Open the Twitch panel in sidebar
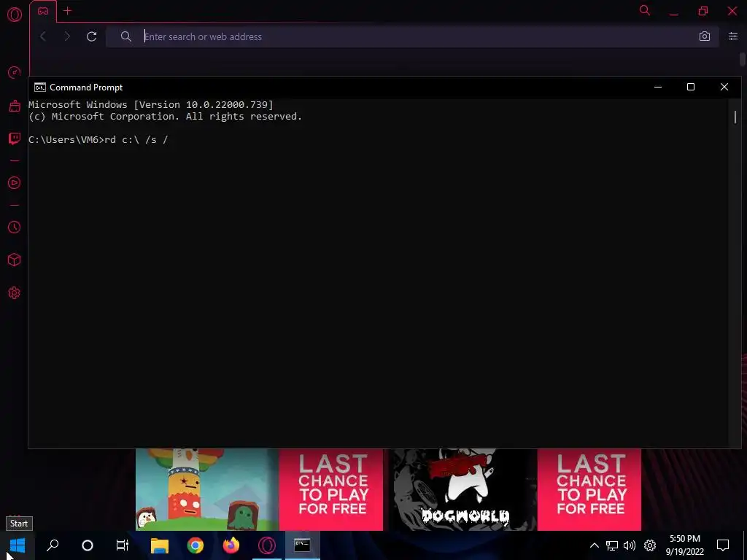Image resolution: width=747 pixels, height=560 pixels. [15, 139]
